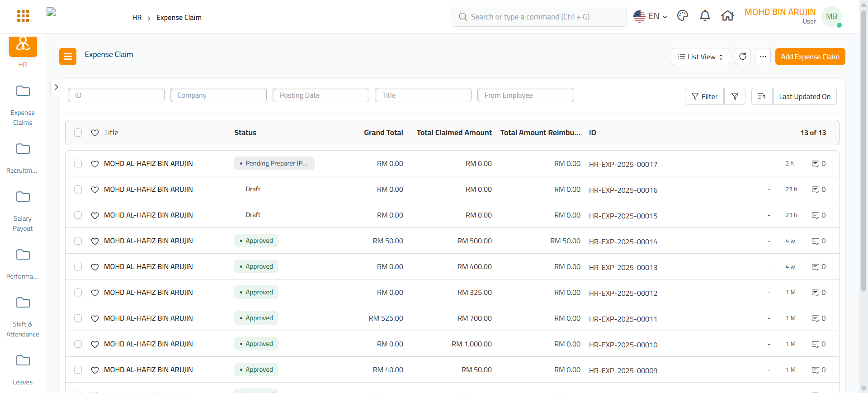Open the List View switcher dropdown

700,57
